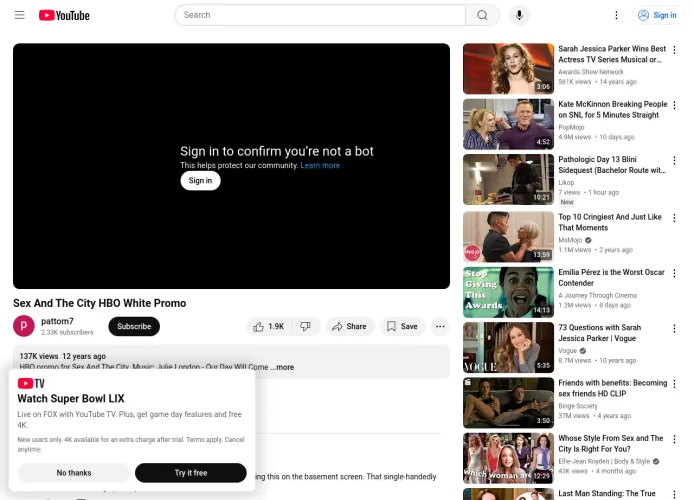Like the video with thumbs up
The width and height of the screenshot is (694, 500).
(268, 327)
